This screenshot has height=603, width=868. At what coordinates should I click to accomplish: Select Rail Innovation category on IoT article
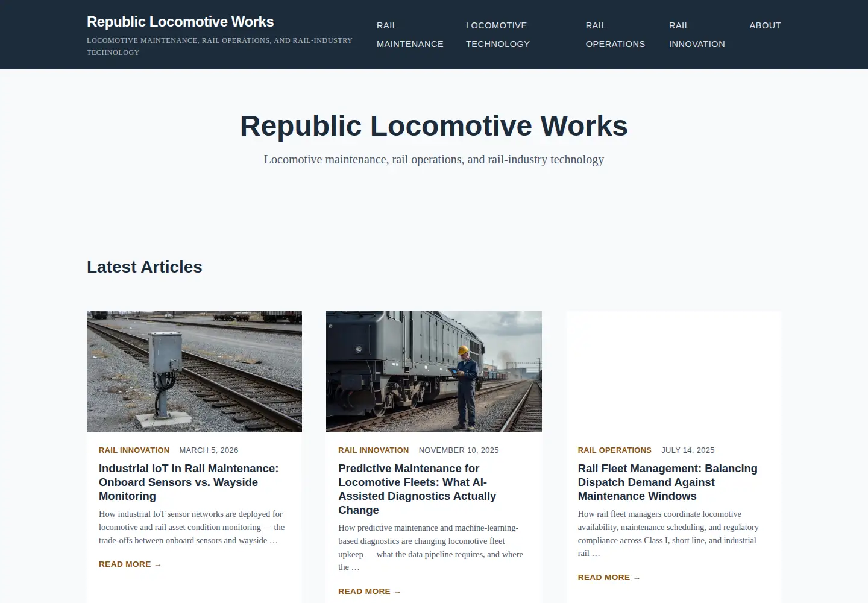pyautogui.click(x=134, y=450)
